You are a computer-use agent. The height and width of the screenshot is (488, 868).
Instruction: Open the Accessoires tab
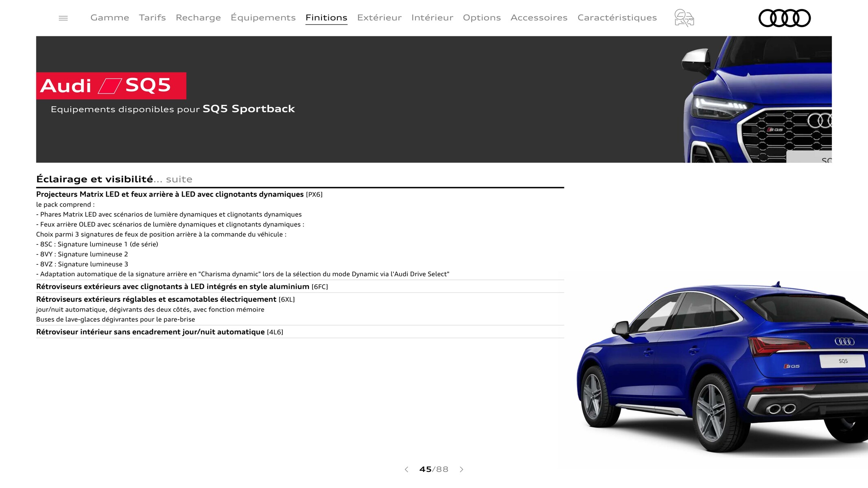pyautogui.click(x=539, y=17)
